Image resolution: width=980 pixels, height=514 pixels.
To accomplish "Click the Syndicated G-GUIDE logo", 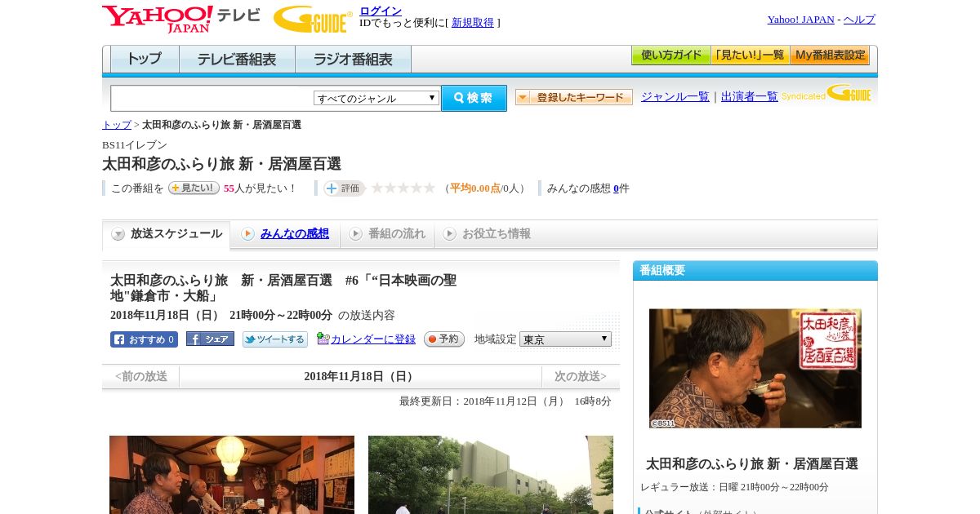I will pyautogui.click(x=826, y=94).
